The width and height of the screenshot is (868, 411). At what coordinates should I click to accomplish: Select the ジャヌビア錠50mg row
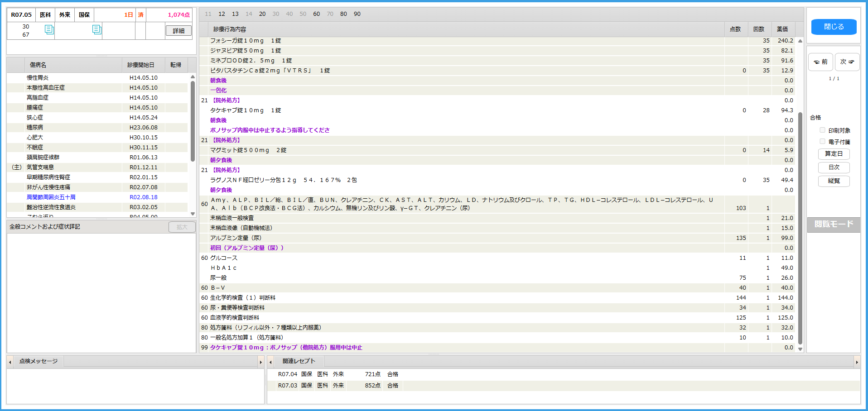tap(497, 51)
